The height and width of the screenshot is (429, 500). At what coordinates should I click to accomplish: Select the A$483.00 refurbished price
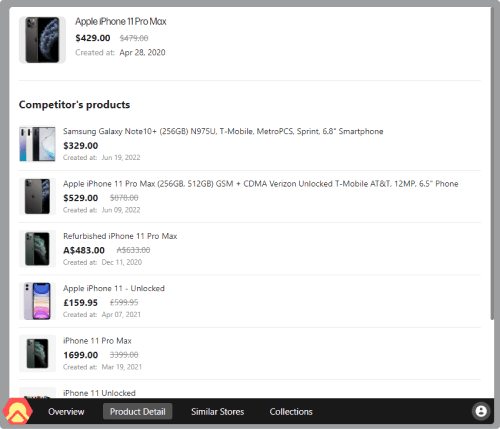(84, 250)
